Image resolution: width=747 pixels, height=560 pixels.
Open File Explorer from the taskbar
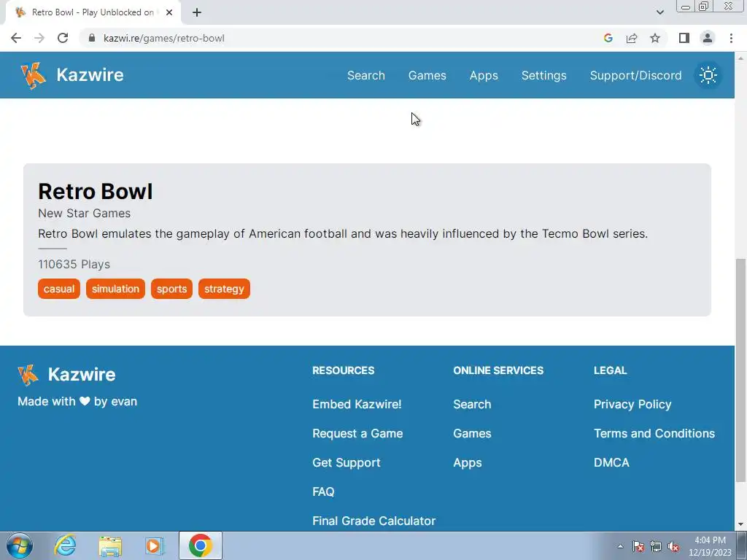pyautogui.click(x=110, y=545)
